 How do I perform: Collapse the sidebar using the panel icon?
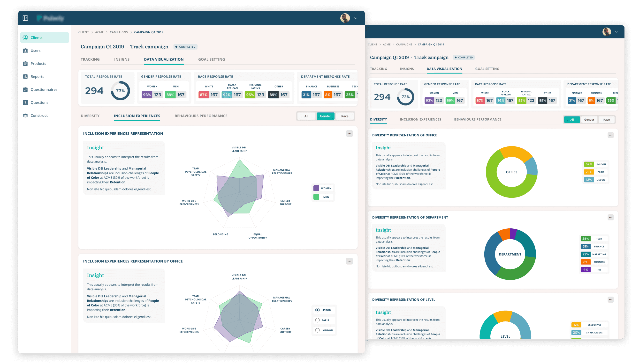pyautogui.click(x=25, y=18)
